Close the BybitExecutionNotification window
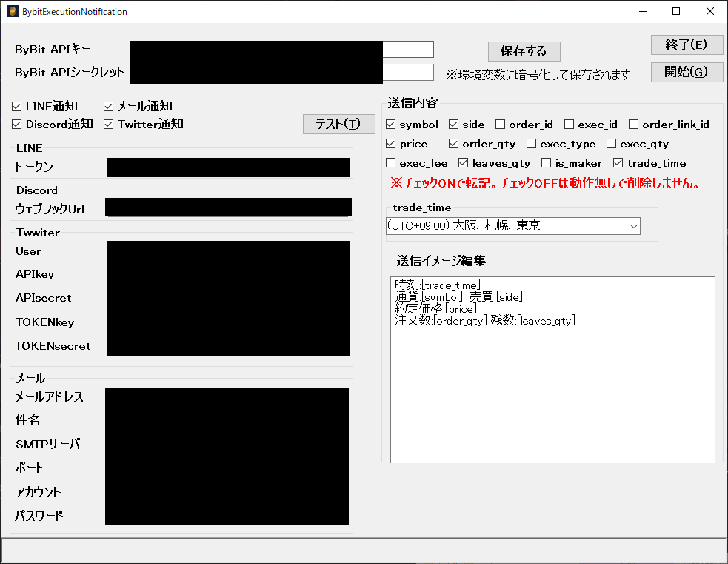This screenshot has width=728, height=564. (x=710, y=11)
